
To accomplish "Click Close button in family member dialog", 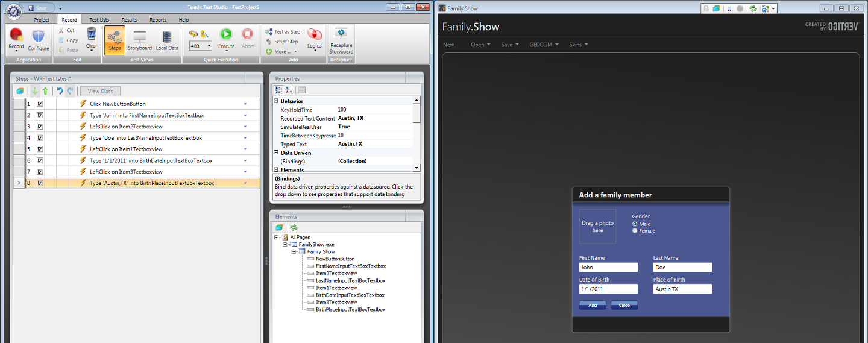I will click(624, 305).
